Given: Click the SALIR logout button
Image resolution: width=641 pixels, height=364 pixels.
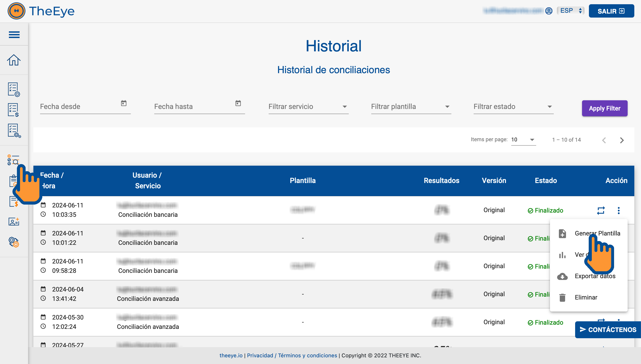Looking at the screenshot, I should coord(611,11).
